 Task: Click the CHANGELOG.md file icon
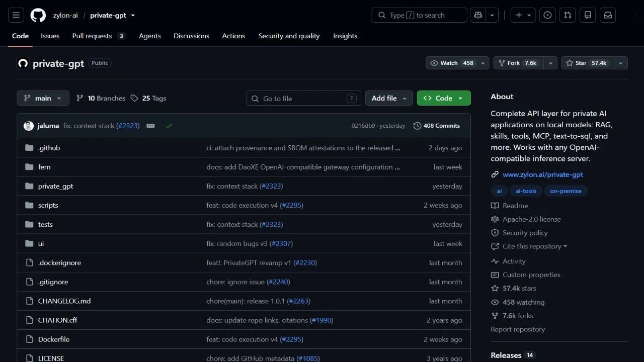point(29,301)
